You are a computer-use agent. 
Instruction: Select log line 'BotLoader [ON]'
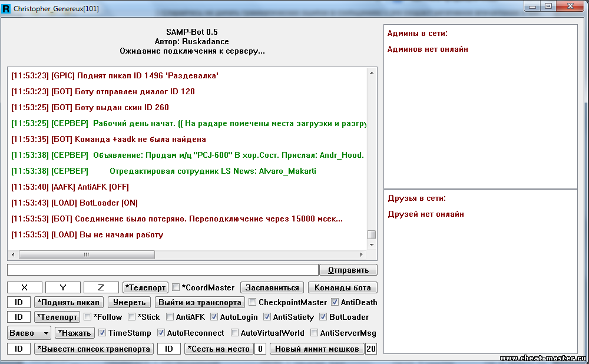(74, 203)
